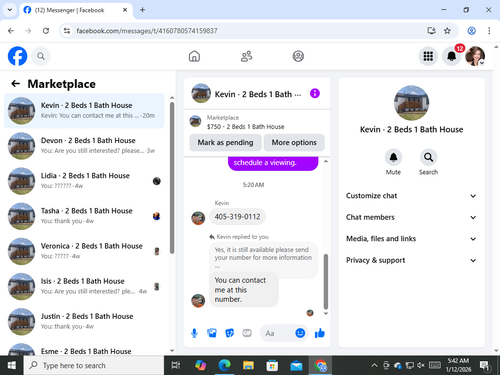500x375 pixels.
Task: Open File Explorer from taskbar
Action: (248, 365)
